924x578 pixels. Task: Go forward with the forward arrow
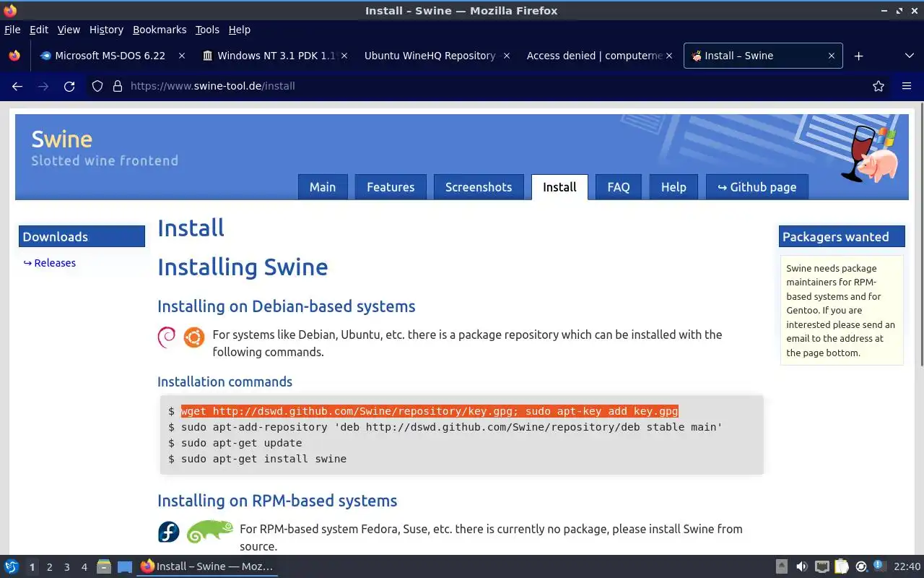[43, 86]
